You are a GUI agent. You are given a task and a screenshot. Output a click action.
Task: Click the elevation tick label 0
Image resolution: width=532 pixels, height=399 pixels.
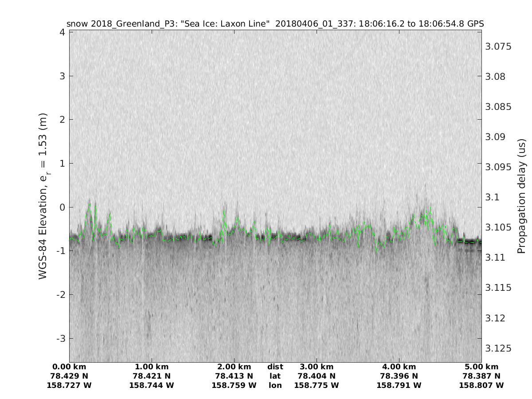click(x=62, y=207)
